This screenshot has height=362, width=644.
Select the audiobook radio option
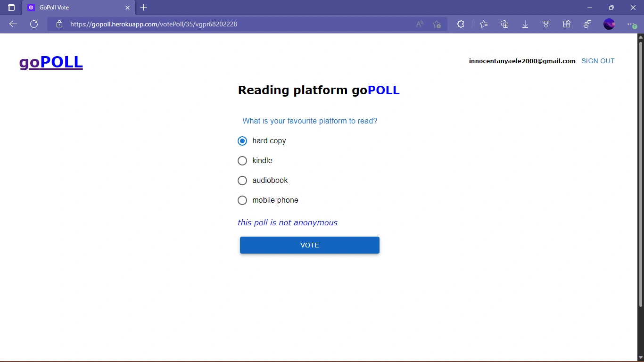242,181
